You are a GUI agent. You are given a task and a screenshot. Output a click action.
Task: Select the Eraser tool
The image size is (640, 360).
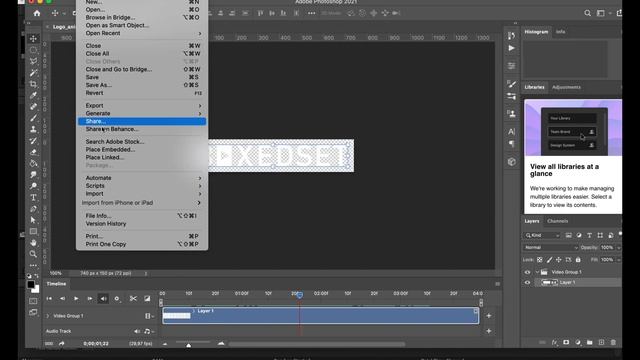click(x=33, y=152)
